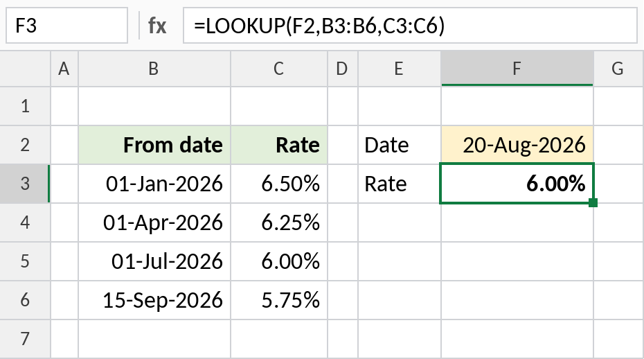Select the 6.00% cell in column C
This screenshot has height=359, width=644.
click(279, 261)
